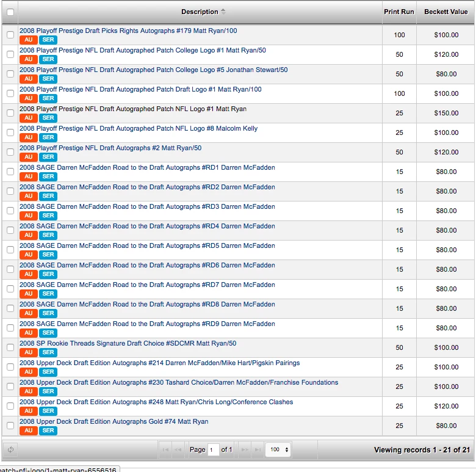476x472 pixels.
Task: Toggle the select-all checkbox in table header
Action: (10, 12)
